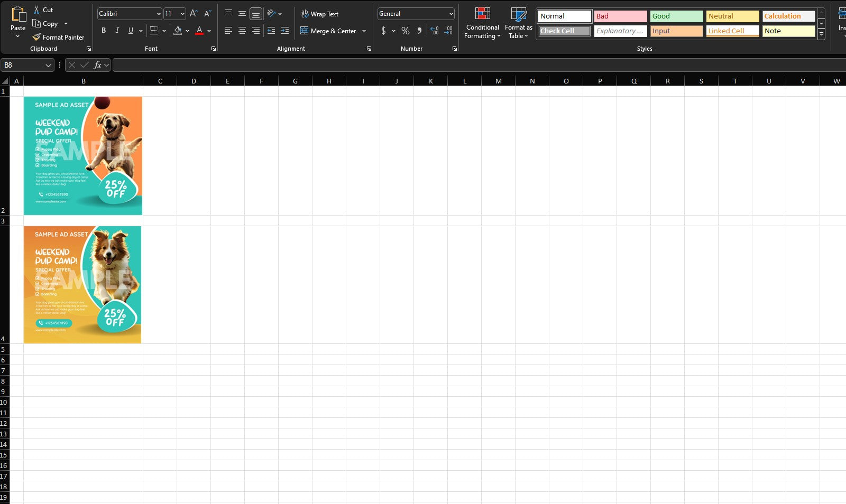
Task: Toggle Italic formatting
Action: coord(117,31)
